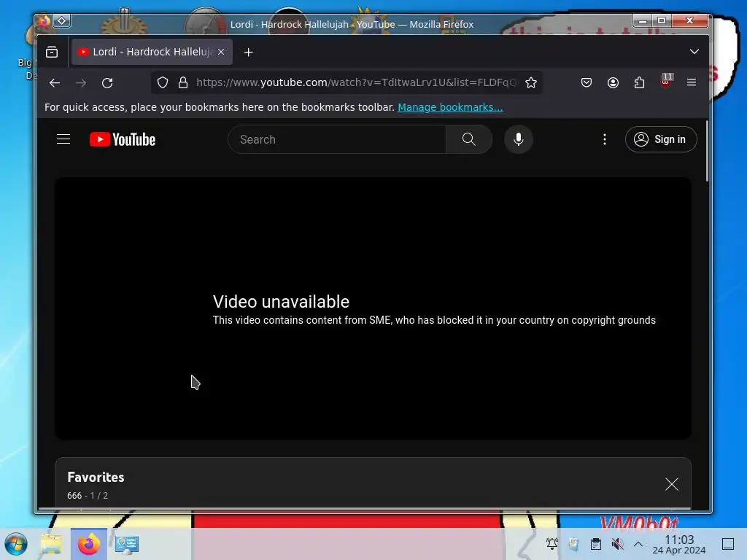Go to the YouTube home logo
This screenshot has width=747, height=560.
(123, 139)
